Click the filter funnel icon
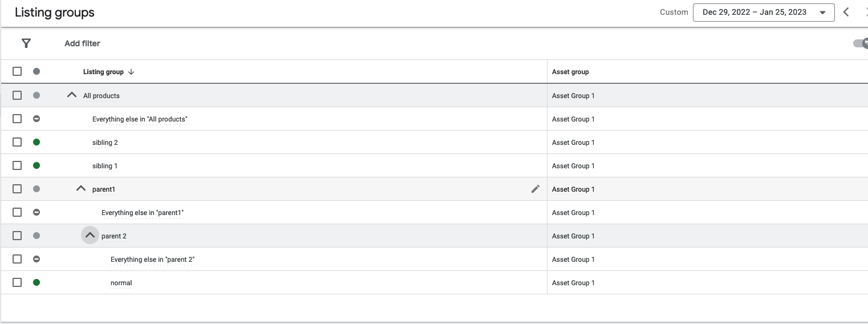 26,43
